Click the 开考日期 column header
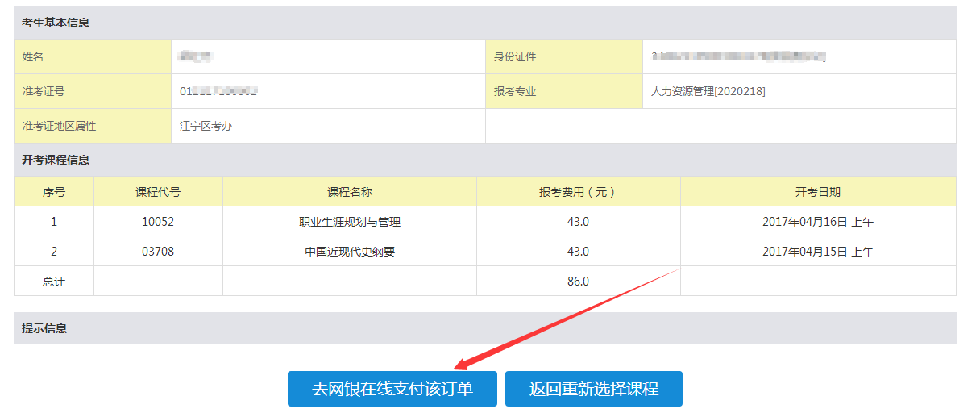980x413 pixels. [x=817, y=192]
